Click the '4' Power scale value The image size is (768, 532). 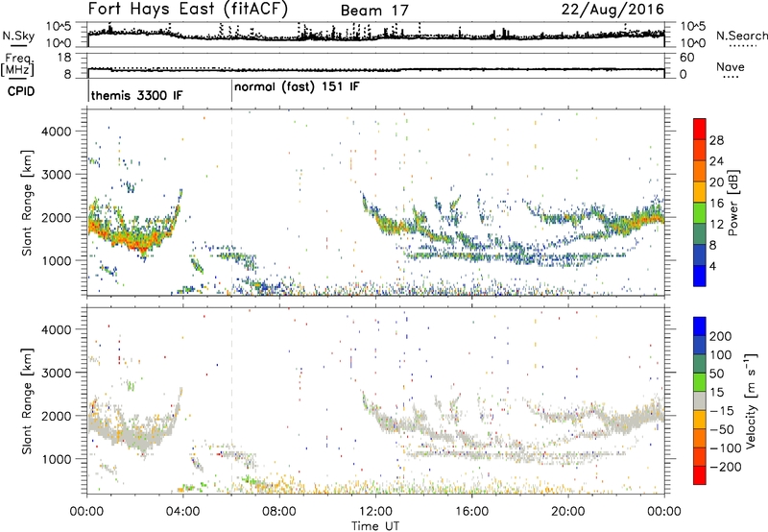[713, 266]
